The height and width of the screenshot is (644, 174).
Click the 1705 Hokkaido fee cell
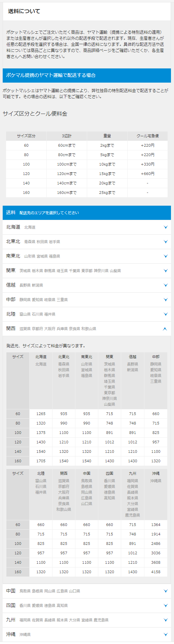pyautogui.click(x=41, y=461)
